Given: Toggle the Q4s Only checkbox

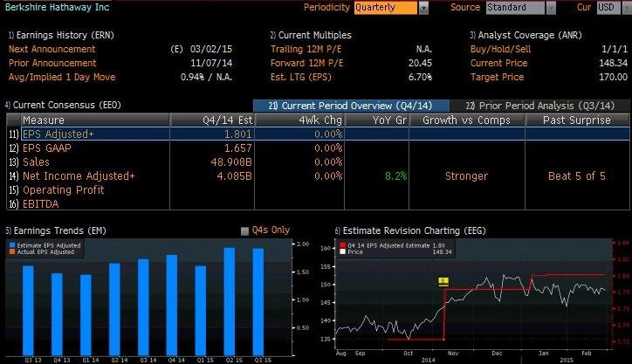Looking at the screenshot, I should point(244,231).
